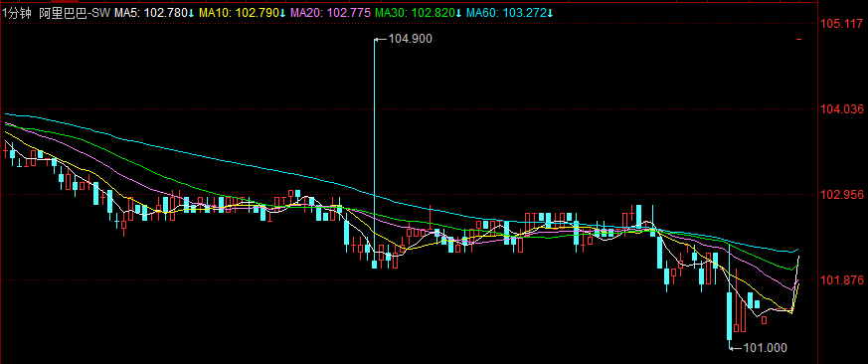Click the 104.900 high price marker
This screenshot has height=364, width=868.
411,39
